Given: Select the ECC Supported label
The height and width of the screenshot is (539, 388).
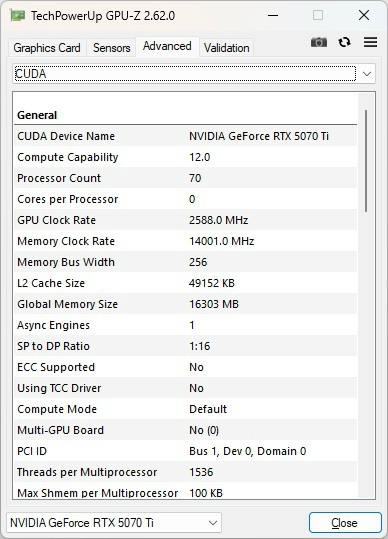Looking at the screenshot, I should [56, 367].
